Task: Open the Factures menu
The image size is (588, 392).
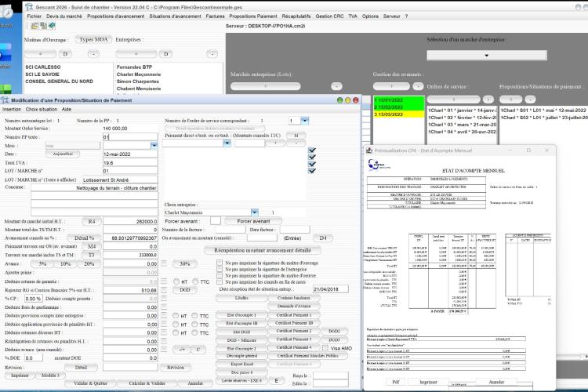Action: click(215, 16)
